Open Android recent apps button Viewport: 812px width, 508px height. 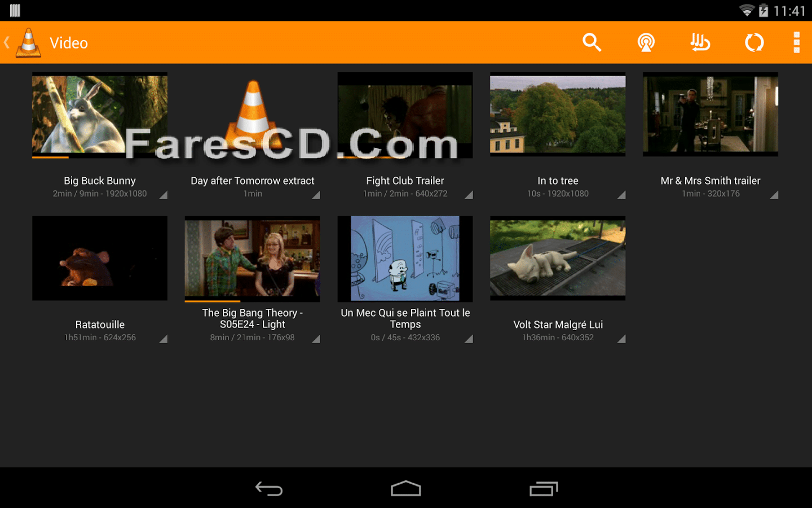click(x=544, y=488)
